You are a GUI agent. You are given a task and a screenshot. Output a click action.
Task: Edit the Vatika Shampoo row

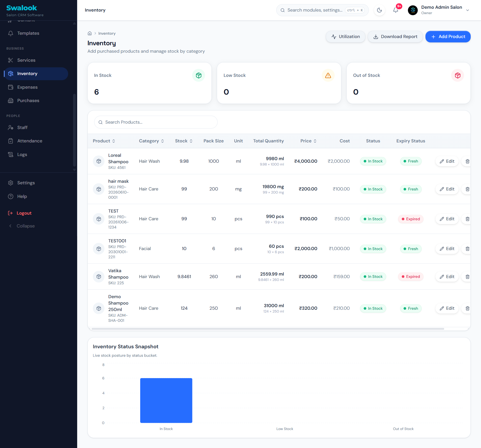(447, 277)
